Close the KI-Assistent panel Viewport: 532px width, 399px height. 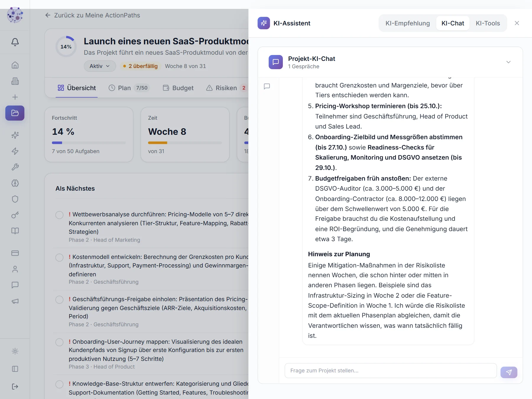pos(517,23)
